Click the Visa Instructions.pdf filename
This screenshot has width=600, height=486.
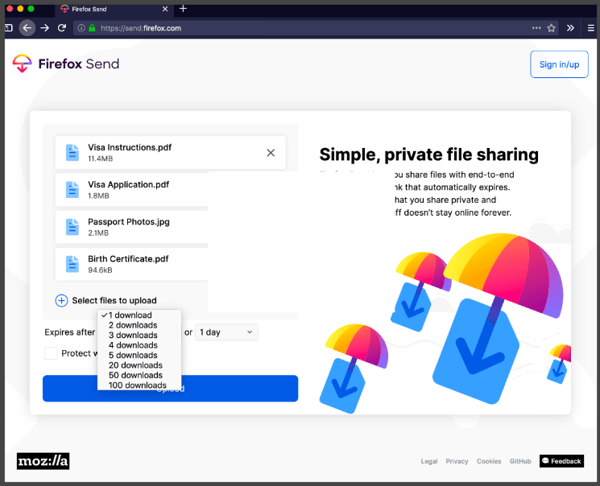click(130, 147)
